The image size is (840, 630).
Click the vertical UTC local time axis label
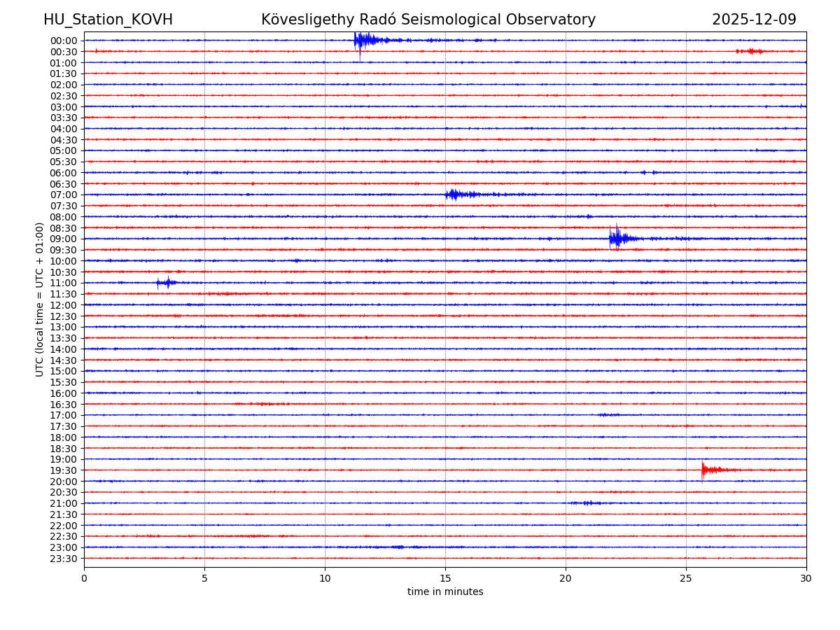pos(40,299)
